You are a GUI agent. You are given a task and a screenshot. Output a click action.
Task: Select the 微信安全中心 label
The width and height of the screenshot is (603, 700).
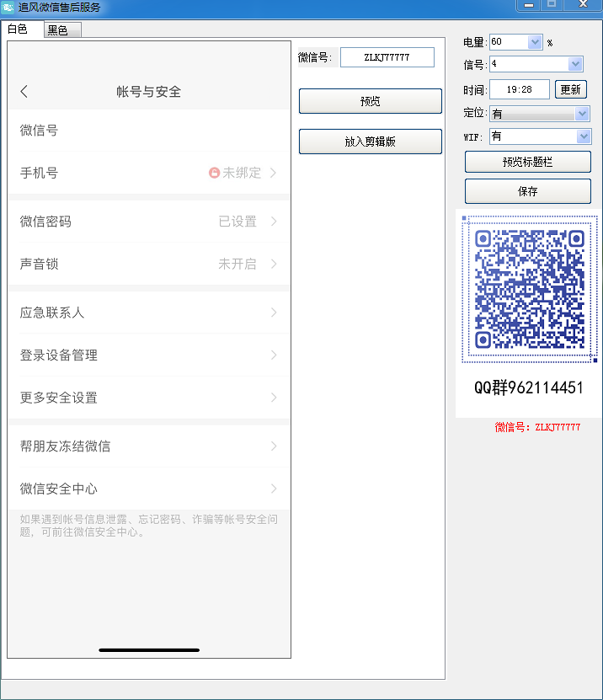(58, 489)
